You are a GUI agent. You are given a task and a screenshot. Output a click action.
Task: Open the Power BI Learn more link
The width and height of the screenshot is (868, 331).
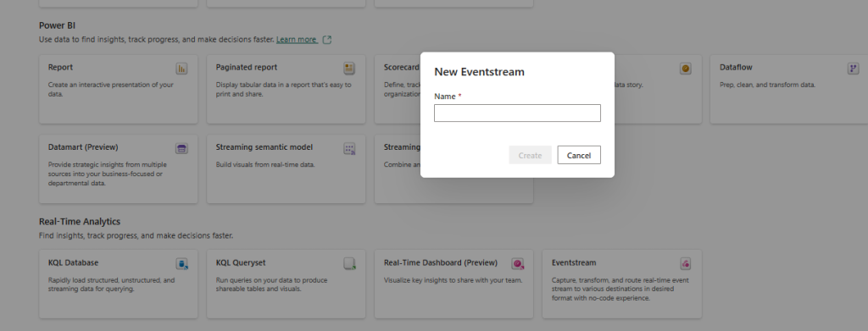click(x=297, y=40)
